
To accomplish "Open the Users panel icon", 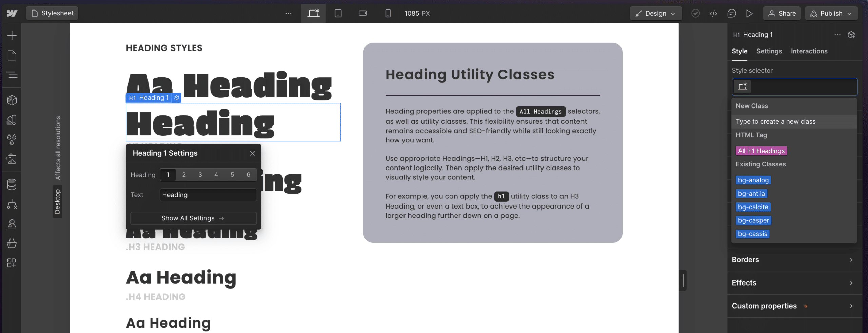I will coord(12,224).
